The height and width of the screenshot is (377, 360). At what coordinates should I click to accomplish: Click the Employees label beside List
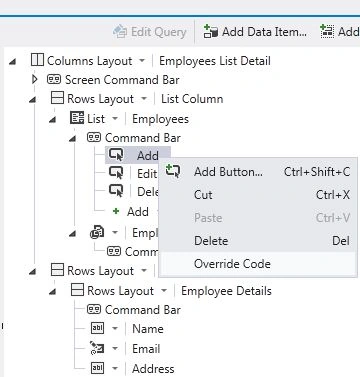point(161,119)
